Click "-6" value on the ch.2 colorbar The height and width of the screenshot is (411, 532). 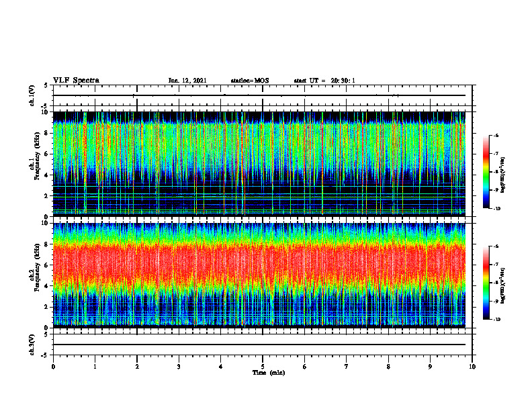point(496,246)
